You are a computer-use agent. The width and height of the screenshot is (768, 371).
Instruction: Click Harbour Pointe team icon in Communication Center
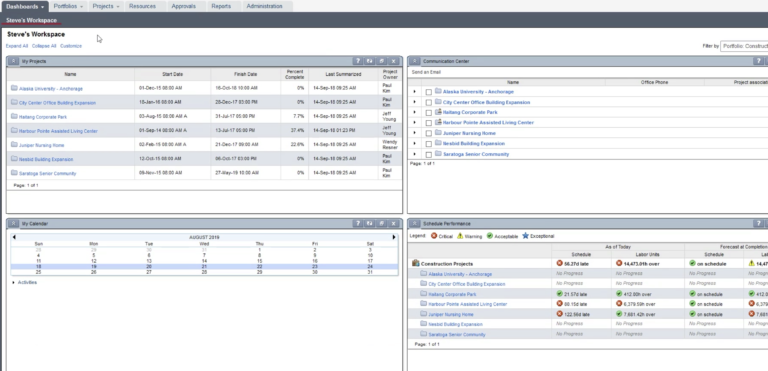tap(438, 123)
